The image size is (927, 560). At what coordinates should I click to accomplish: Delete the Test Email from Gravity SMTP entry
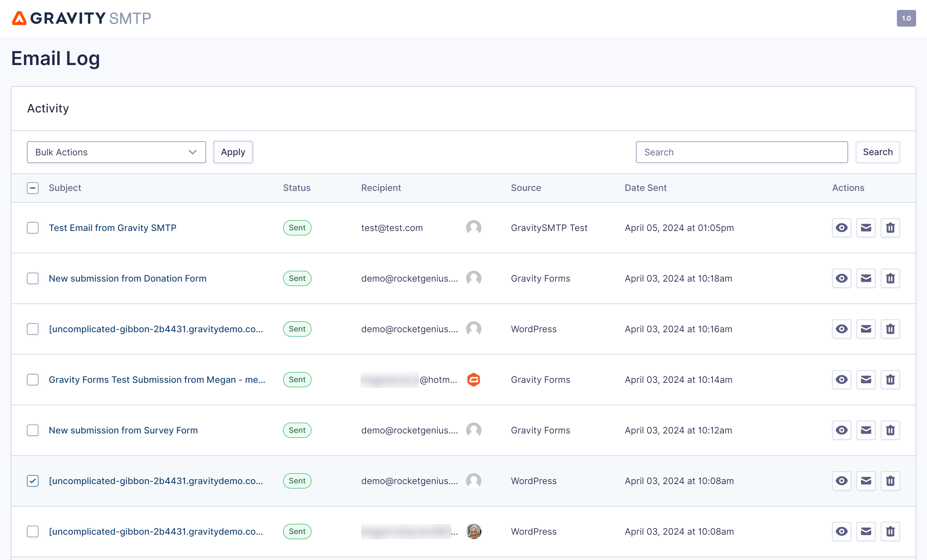(x=890, y=227)
